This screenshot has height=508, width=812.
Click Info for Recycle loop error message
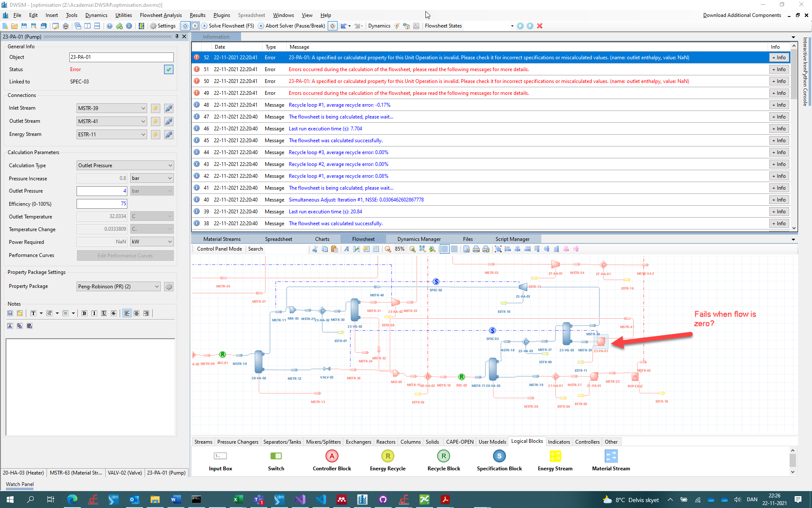[779, 105]
